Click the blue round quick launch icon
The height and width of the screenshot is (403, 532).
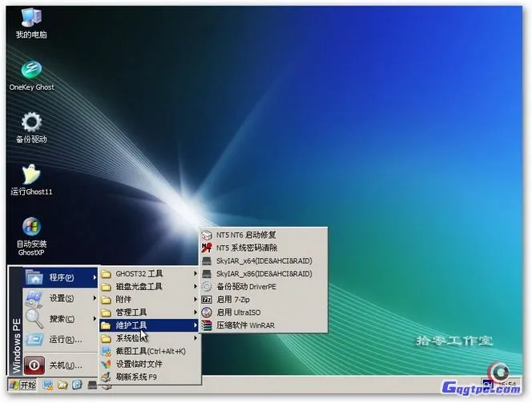coord(77,385)
